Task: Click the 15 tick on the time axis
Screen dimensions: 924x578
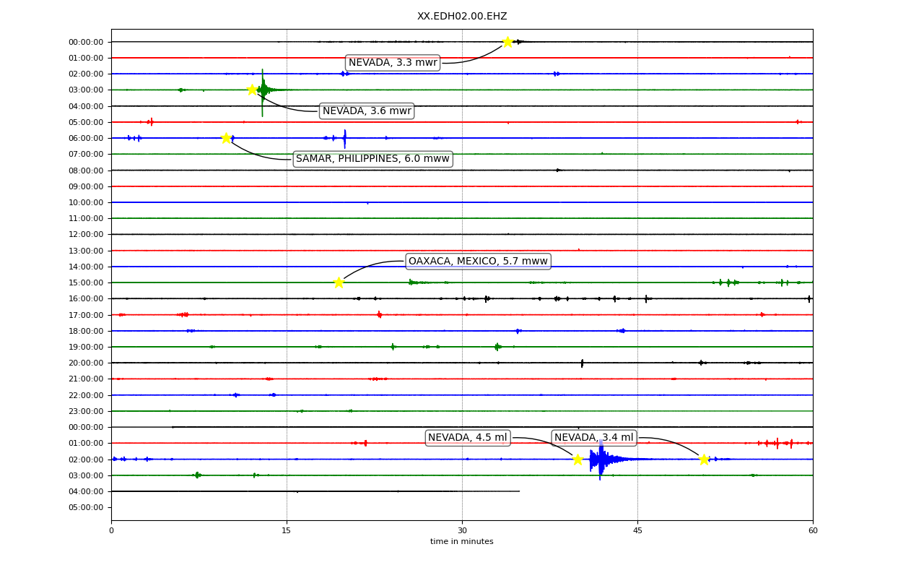Action: coord(287,531)
